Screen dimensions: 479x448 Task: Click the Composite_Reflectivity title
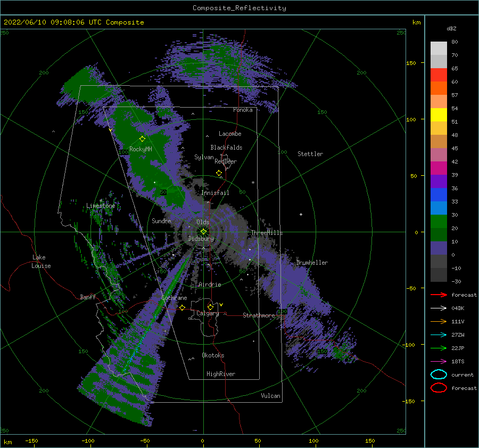click(x=239, y=8)
